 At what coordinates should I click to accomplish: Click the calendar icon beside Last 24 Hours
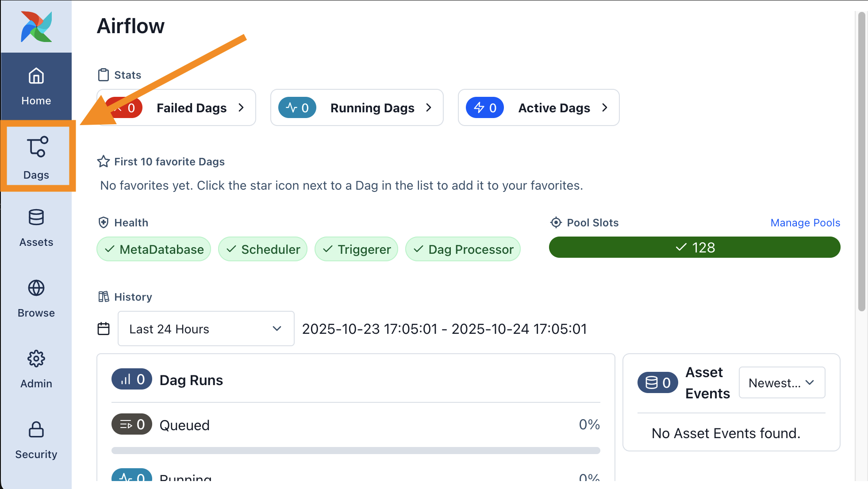point(104,329)
